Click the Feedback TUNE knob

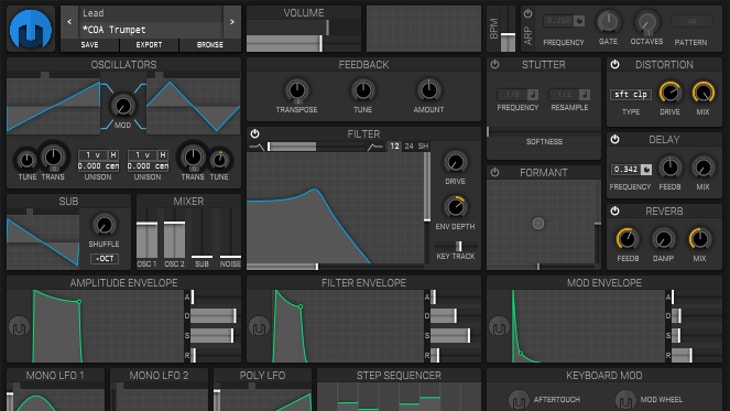363,90
